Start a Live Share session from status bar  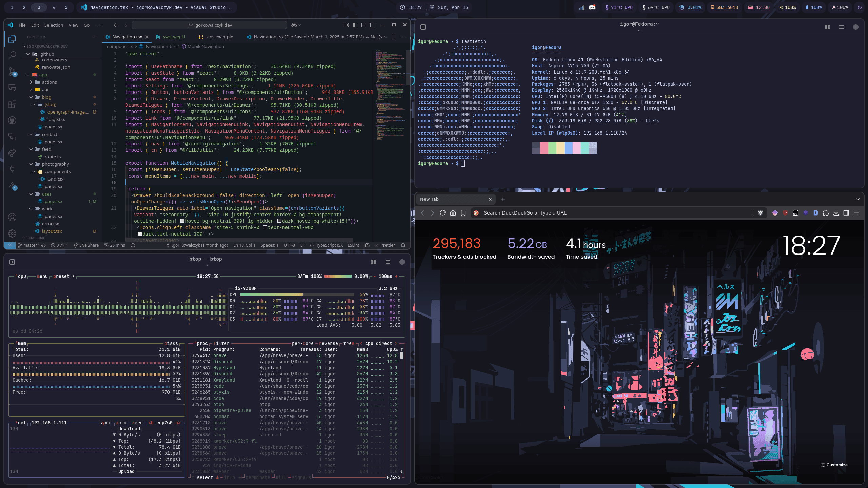tap(86, 245)
